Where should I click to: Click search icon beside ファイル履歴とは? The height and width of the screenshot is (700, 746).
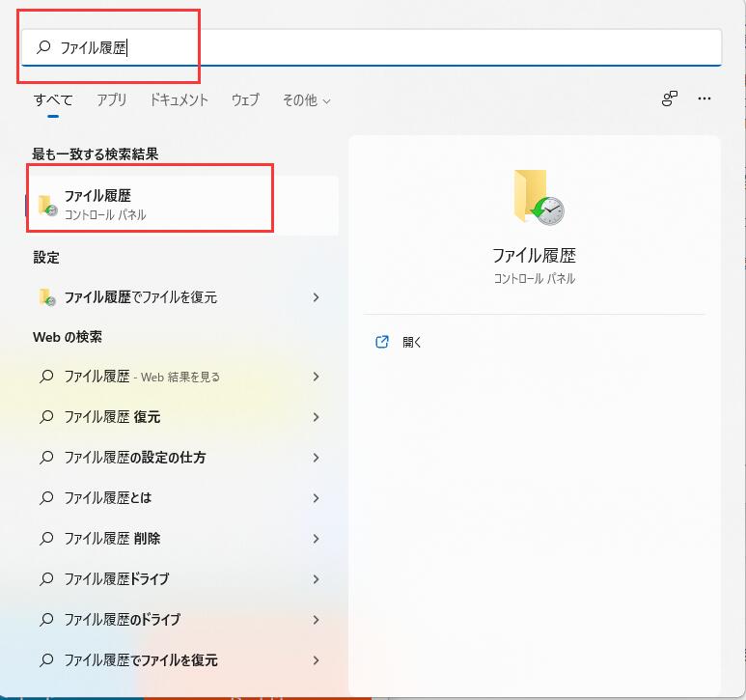point(46,498)
